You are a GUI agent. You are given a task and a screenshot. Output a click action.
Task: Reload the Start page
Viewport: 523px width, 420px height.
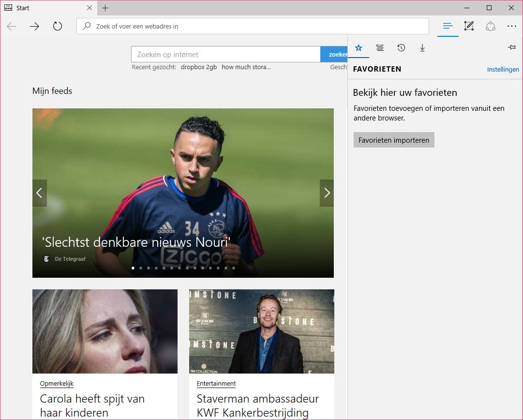tap(58, 26)
